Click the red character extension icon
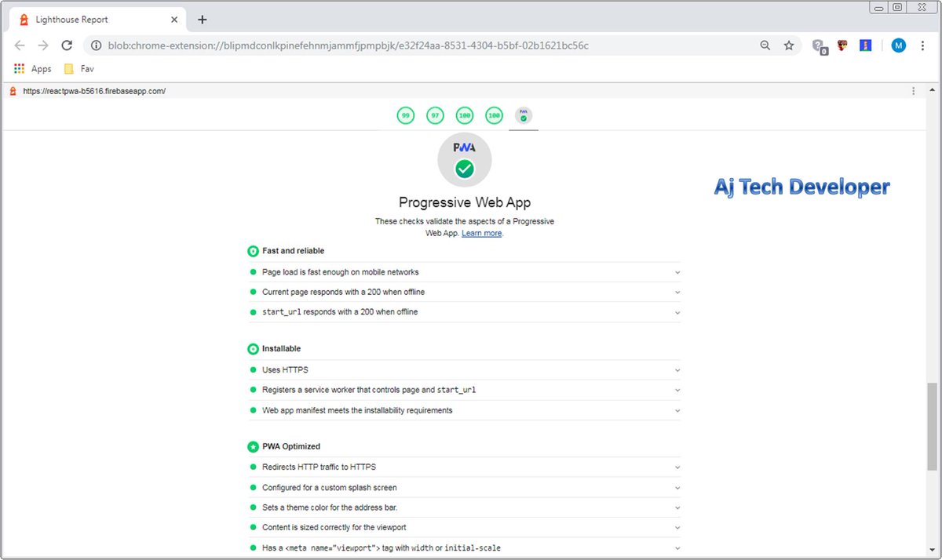Screen dimensions: 942x560 841,45
